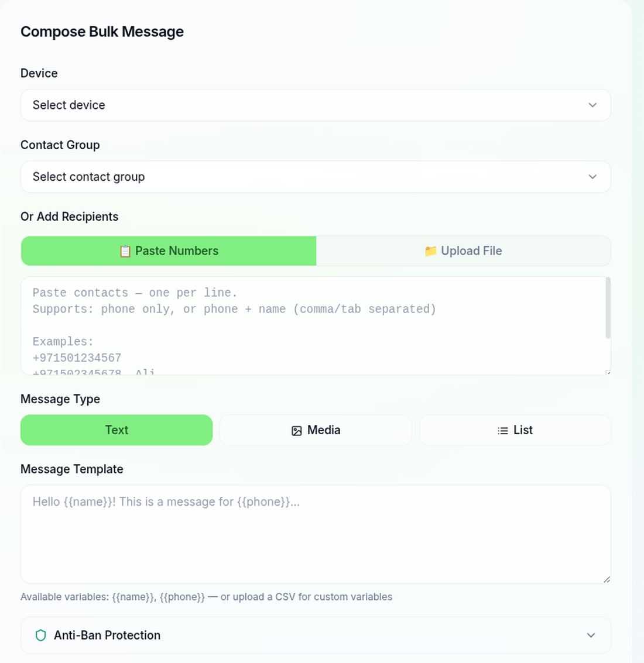This screenshot has height=663, width=644.
Task: Click the folder icon in Upload File
Action: coord(430,251)
